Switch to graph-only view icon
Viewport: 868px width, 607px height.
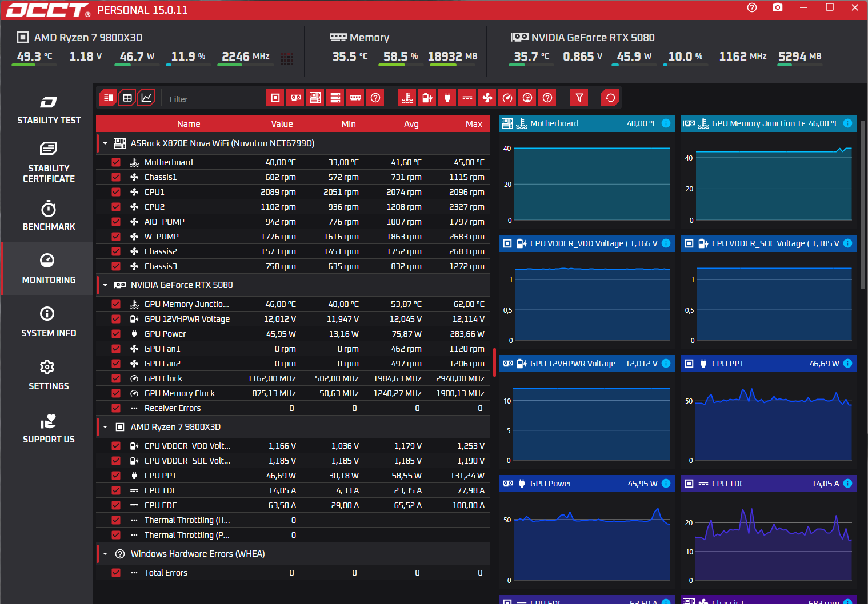pos(146,98)
